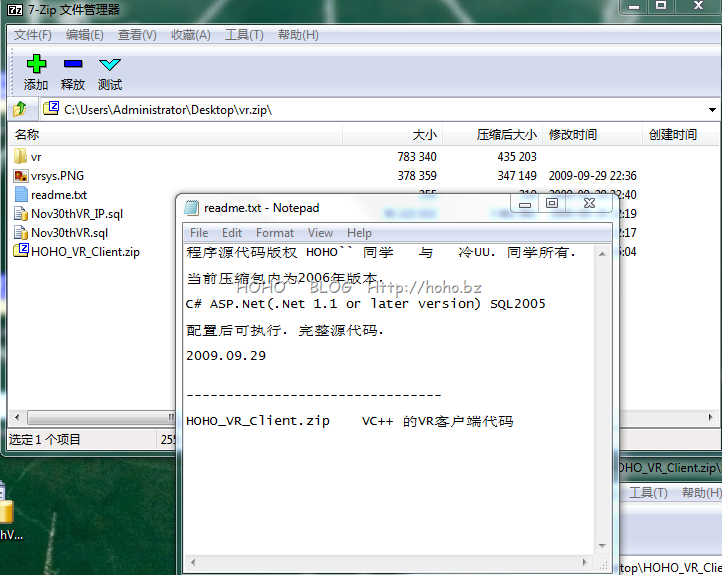Viewport: 722px width, 575px height.
Task: Click the blue Extract (释放) toolbar icon
Action: click(x=73, y=64)
